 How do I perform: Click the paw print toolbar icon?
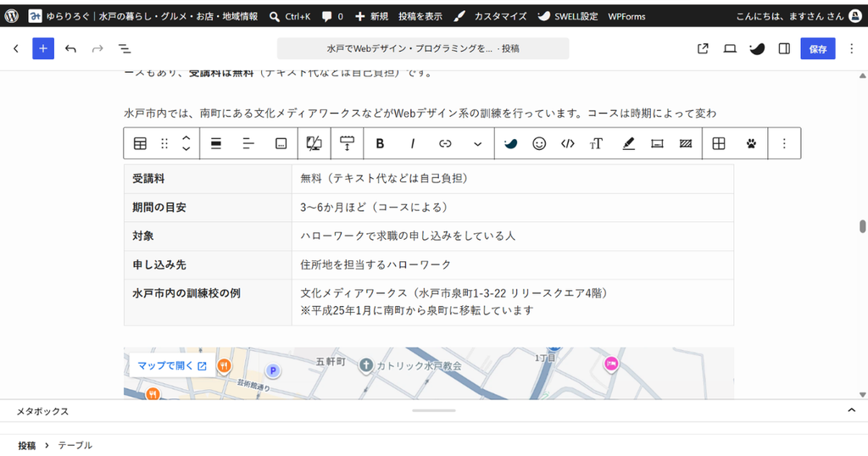pyautogui.click(x=751, y=143)
